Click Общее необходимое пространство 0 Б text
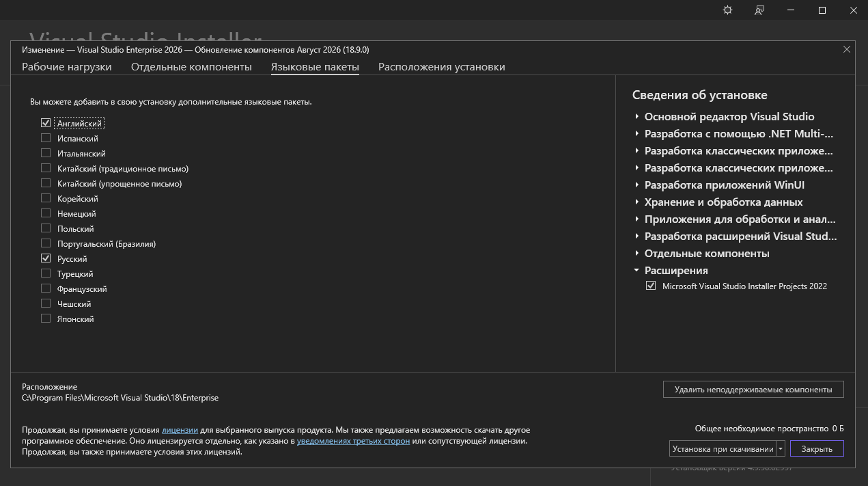This screenshot has width=868, height=486. 770,429
